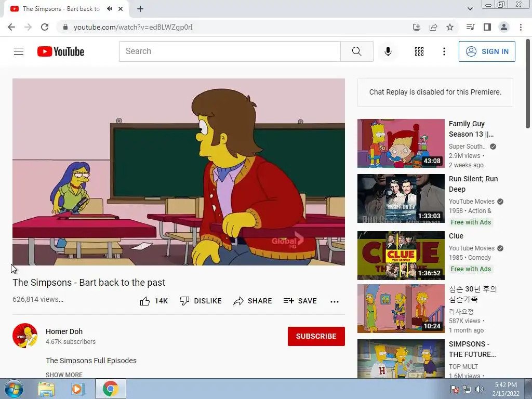Open Chrome three-dot menu
The image size is (532, 399).
click(x=521, y=27)
